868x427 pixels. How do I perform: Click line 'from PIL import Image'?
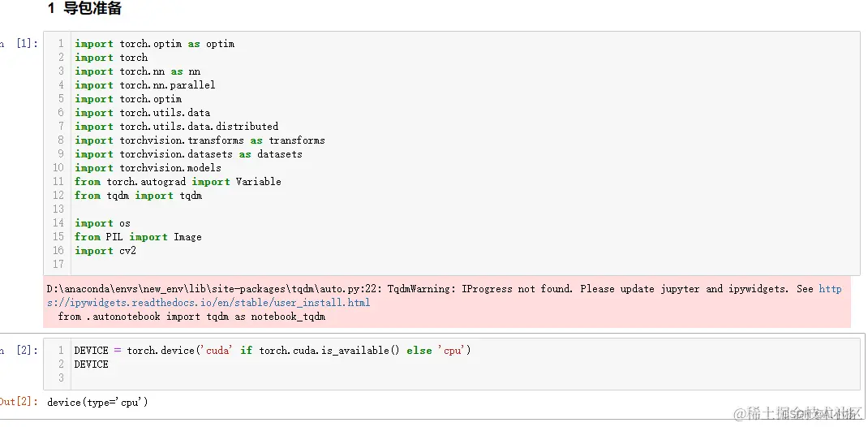[138, 237]
